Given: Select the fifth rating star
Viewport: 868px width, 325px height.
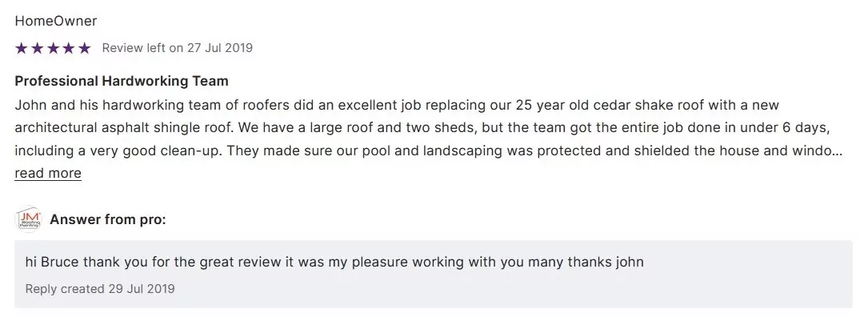Looking at the screenshot, I should click(x=84, y=48).
